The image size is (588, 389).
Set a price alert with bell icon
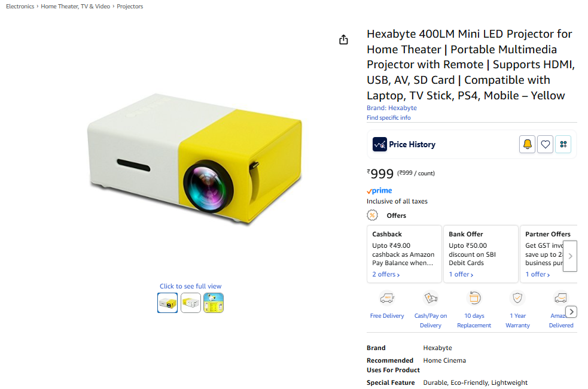[527, 144]
